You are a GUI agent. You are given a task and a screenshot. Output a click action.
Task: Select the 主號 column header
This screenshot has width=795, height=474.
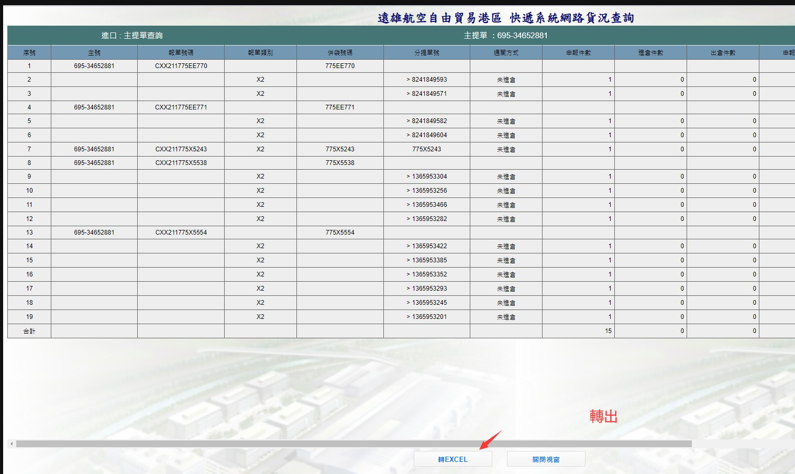coord(94,52)
